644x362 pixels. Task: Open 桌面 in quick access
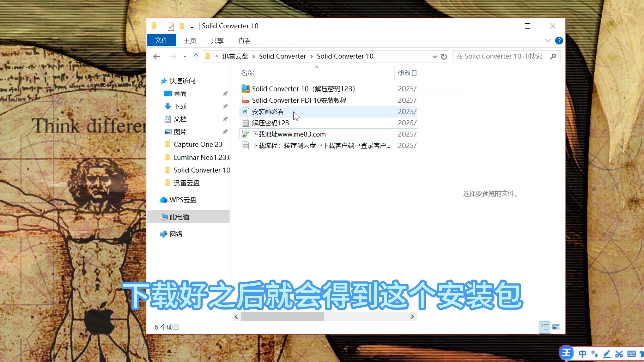(180, 94)
